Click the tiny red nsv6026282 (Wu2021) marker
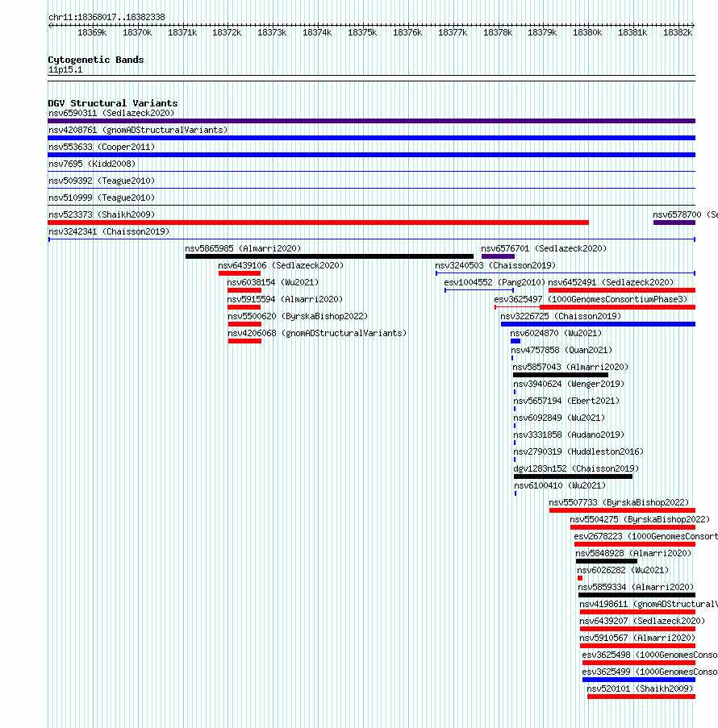The height and width of the screenshot is (728, 718). (x=580, y=578)
